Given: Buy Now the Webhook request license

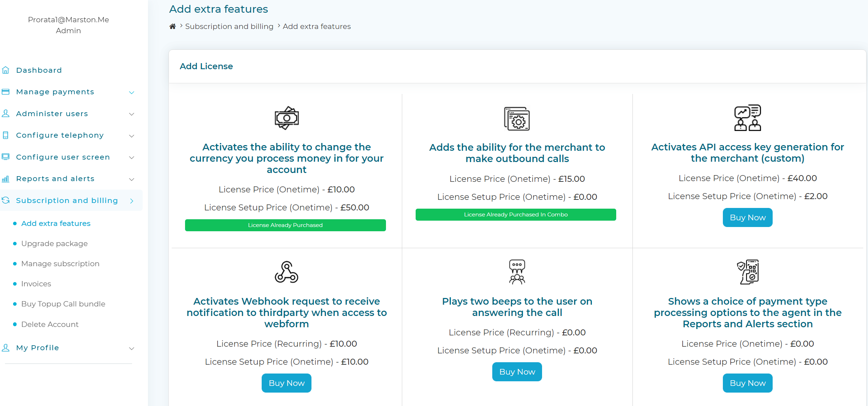Looking at the screenshot, I should [x=286, y=383].
